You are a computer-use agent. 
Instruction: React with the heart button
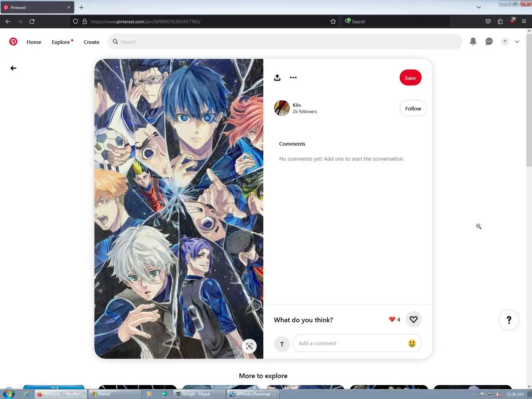pyautogui.click(x=413, y=320)
